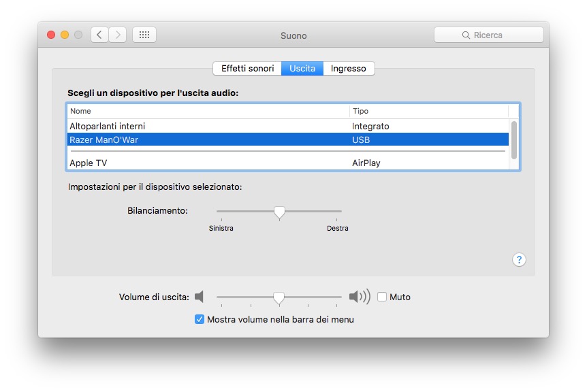Click the loud volume speaker icon
Viewport: 587px width, 392px height.
point(359,297)
